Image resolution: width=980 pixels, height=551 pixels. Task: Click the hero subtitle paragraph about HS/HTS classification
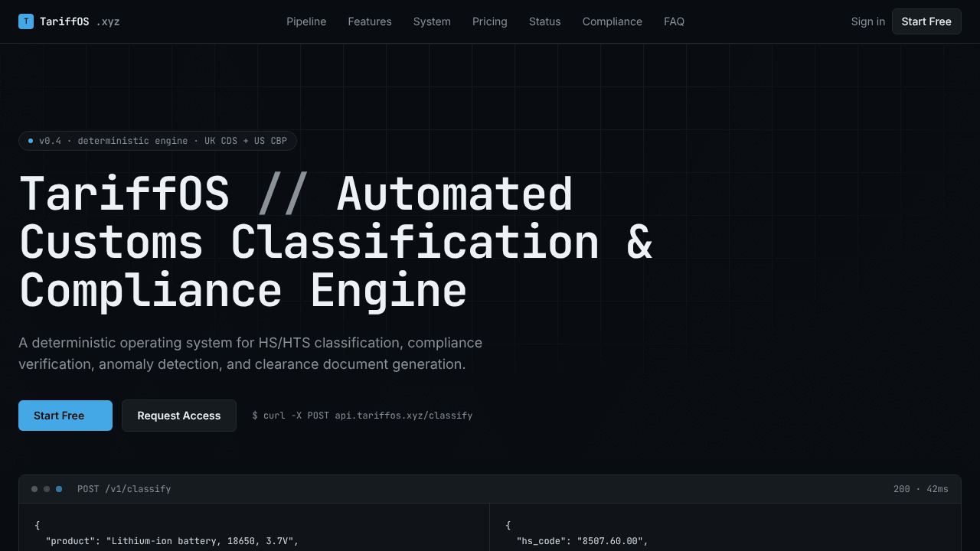click(x=250, y=353)
